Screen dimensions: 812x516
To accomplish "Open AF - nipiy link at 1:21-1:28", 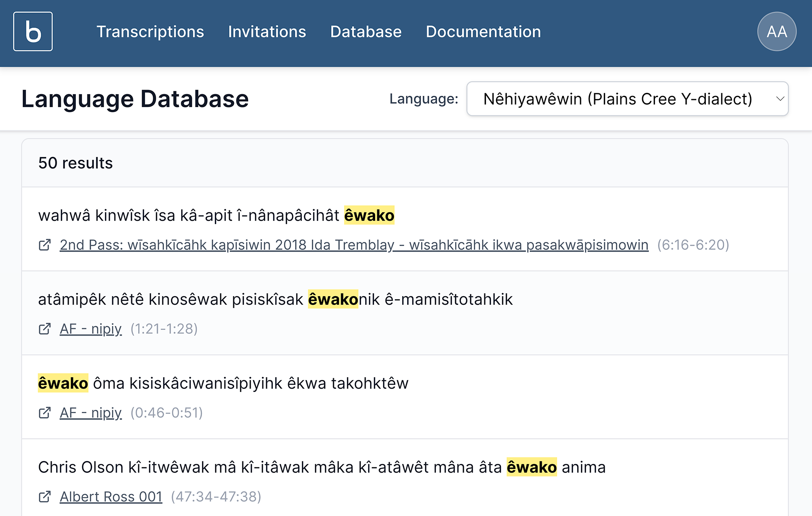I will click(91, 329).
